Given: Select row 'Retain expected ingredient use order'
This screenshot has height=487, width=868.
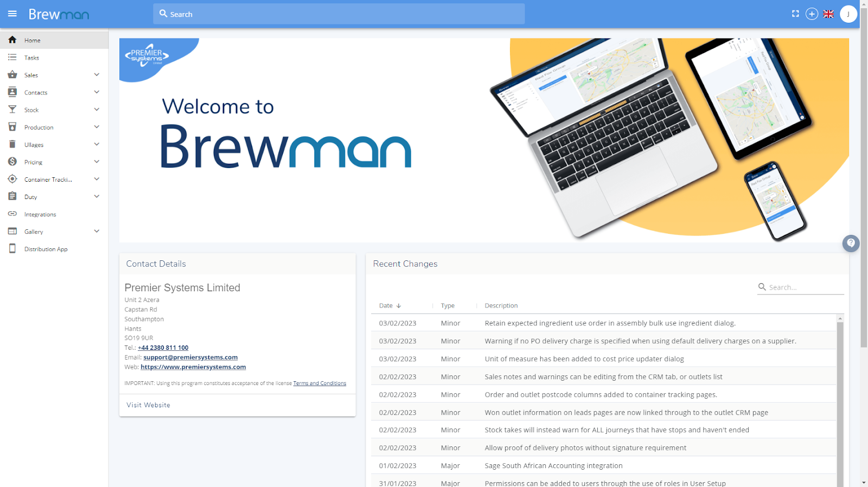Looking at the screenshot, I should click(x=604, y=323).
